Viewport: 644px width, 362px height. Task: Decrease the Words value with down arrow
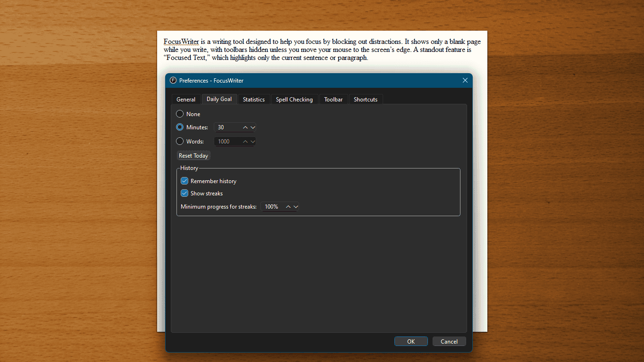click(x=253, y=142)
